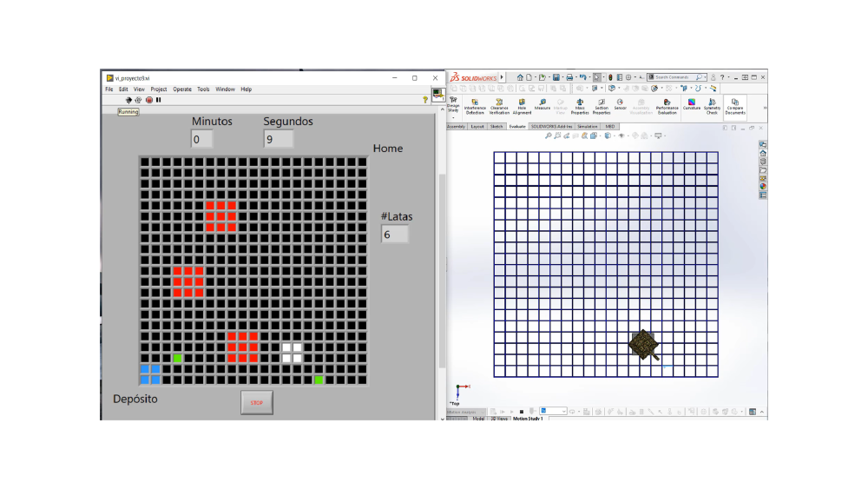Open the SolidWorks Help question mark

[x=722, y=77]
